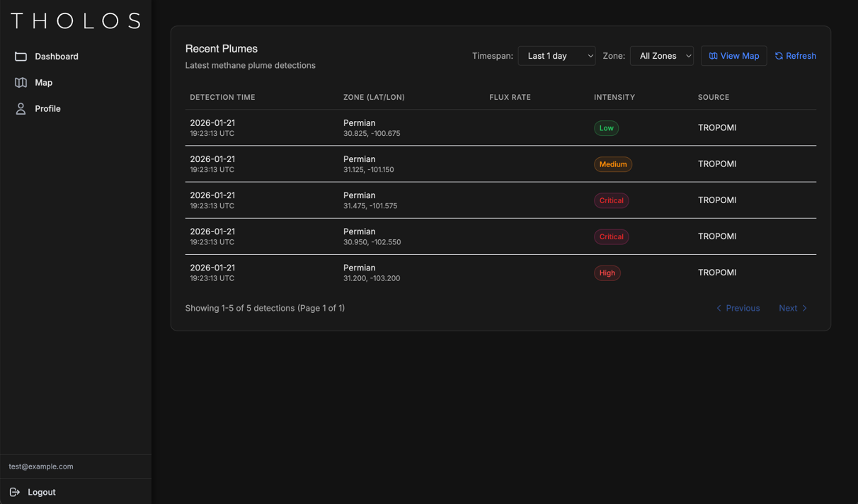
Task: Expand the Zone dropdown showing All Zones
Action: (x=662, y=55)
